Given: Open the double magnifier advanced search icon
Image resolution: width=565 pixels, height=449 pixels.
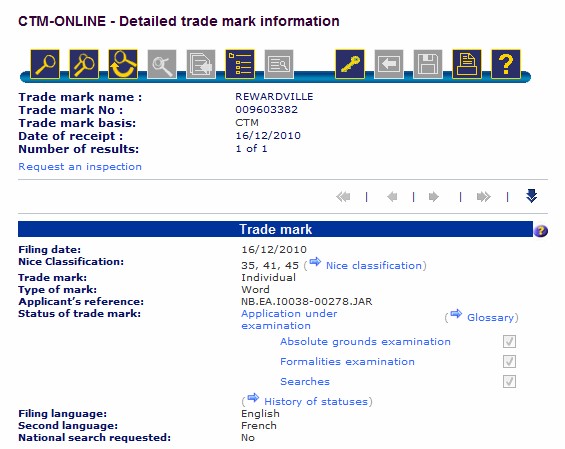Looking at the screenshot, I should coord(84,65).
